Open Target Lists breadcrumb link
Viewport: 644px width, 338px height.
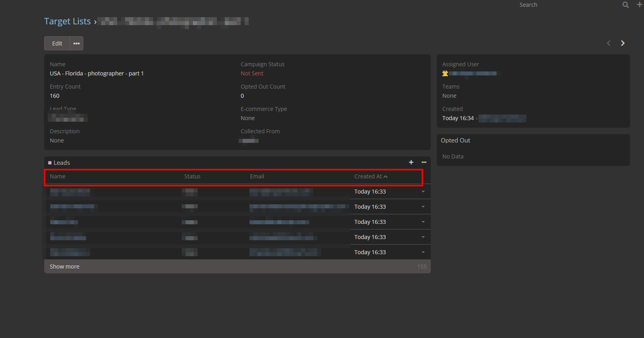point(67,22)
